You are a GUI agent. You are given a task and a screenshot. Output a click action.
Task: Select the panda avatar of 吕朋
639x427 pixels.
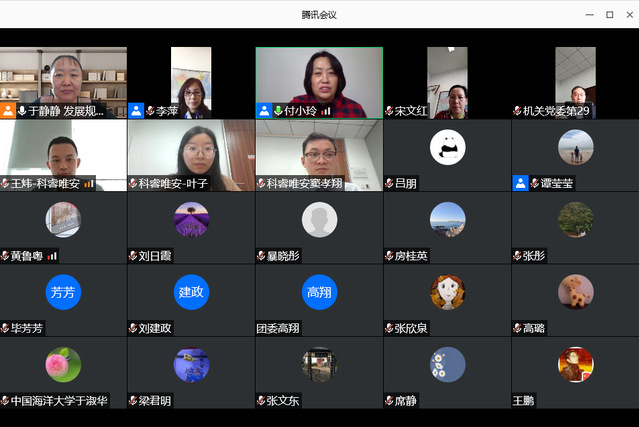[x=447, y=148]
